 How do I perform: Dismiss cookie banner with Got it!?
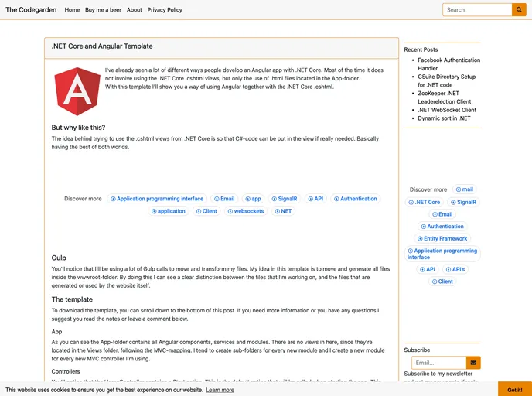(x=514, y=389)
